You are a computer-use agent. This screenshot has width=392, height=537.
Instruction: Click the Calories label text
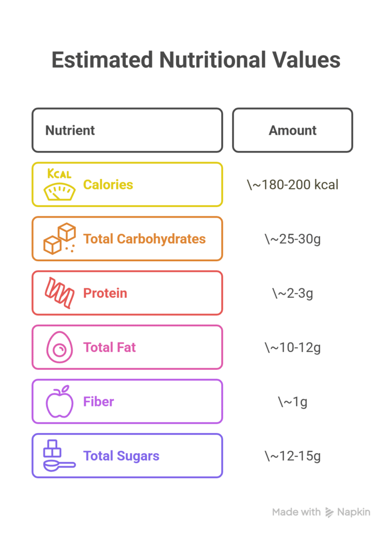(108, 185)
